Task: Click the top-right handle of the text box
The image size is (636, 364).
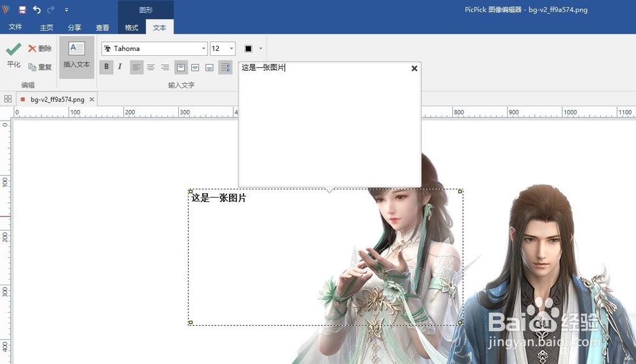Action: (460, 191)
